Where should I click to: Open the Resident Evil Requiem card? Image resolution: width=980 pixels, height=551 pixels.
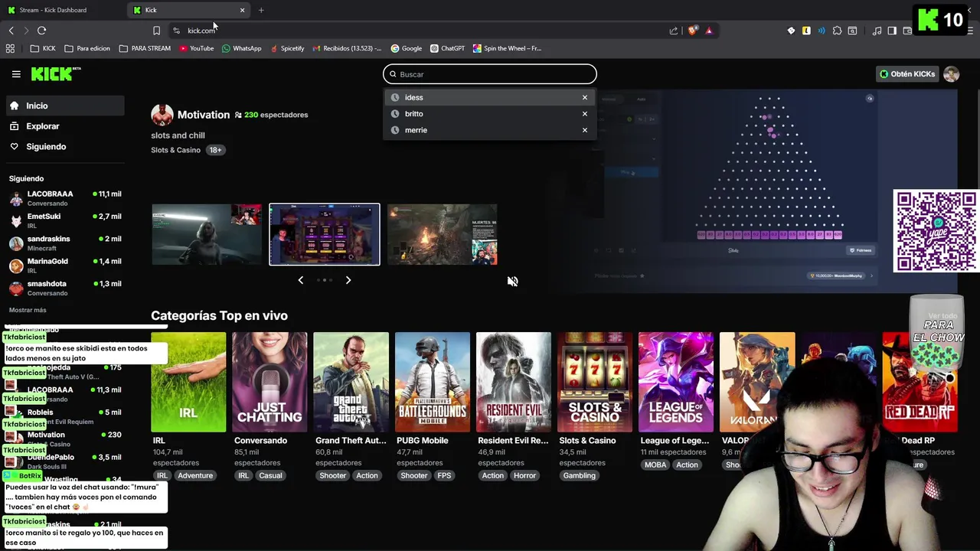(x=514, y=382)
